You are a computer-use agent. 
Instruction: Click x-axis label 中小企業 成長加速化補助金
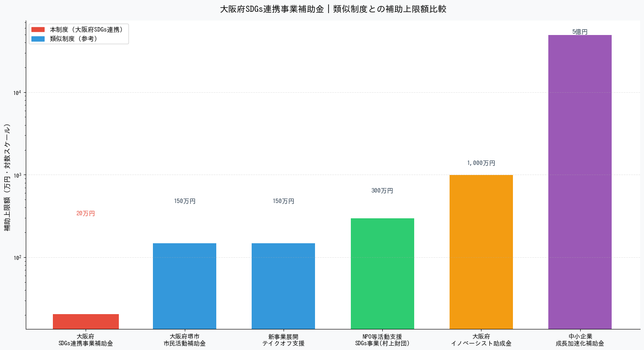pos(580,340)
